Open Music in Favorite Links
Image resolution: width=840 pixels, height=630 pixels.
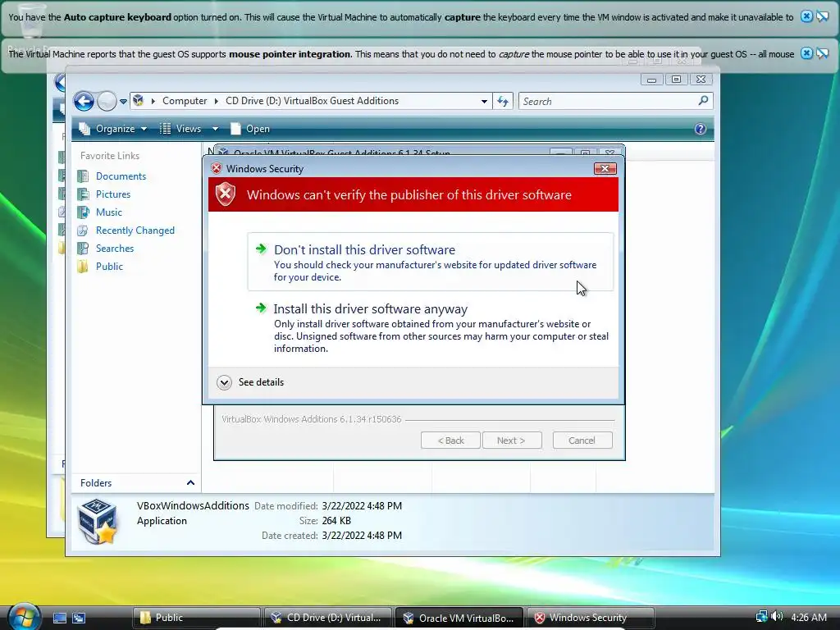tap(109, 212)
